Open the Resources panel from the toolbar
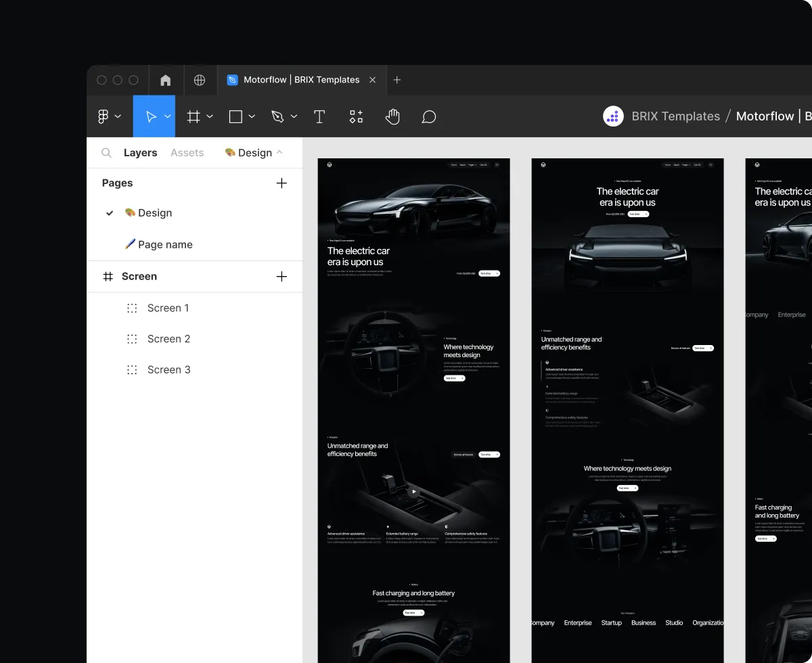 [356, 116]
